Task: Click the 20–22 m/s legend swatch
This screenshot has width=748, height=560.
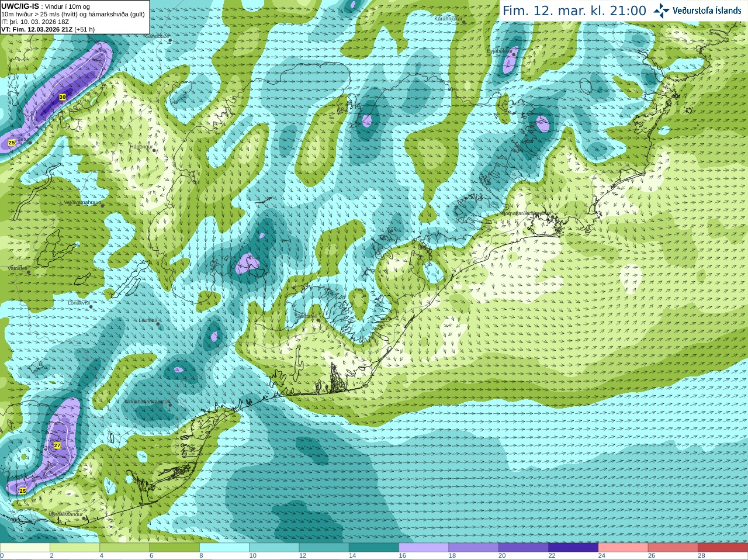Action: [524, 548]
